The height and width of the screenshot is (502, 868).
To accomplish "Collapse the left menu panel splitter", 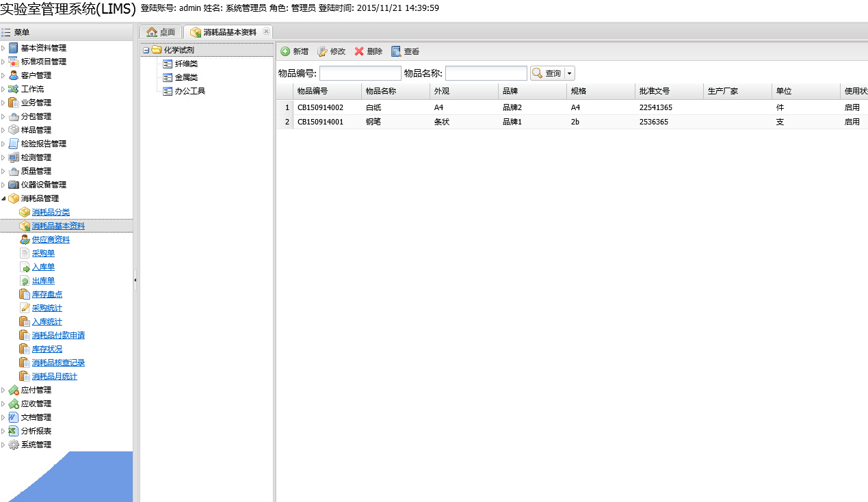I will (135, 279).
